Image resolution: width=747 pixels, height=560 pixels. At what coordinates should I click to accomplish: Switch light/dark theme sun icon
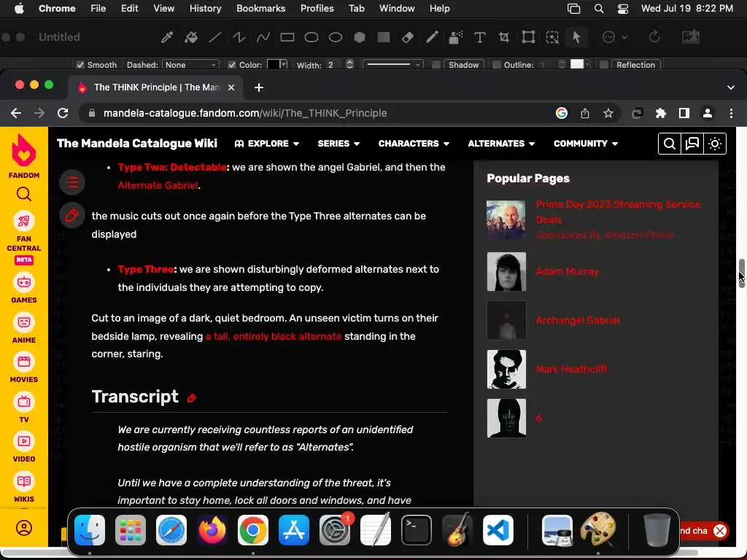pyautogui.click(x=715, y=144)
